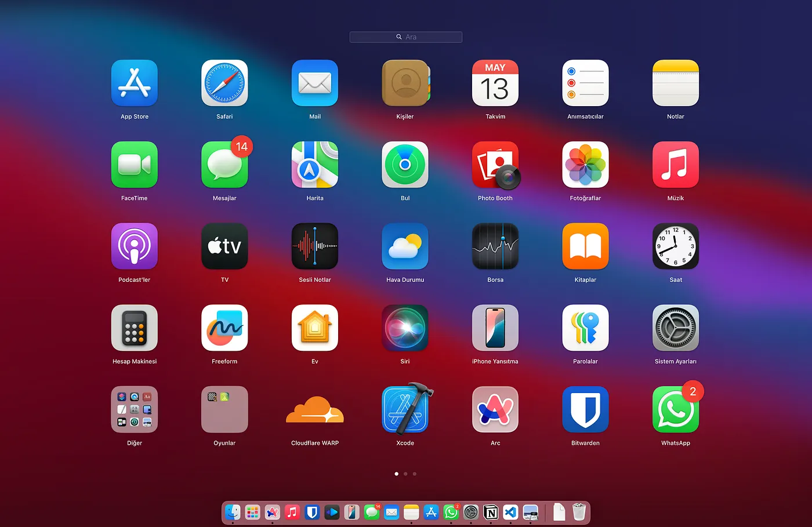812x527 pixels.
Task: Jump to the third Launchpad page dot
Action: (414, 474)
